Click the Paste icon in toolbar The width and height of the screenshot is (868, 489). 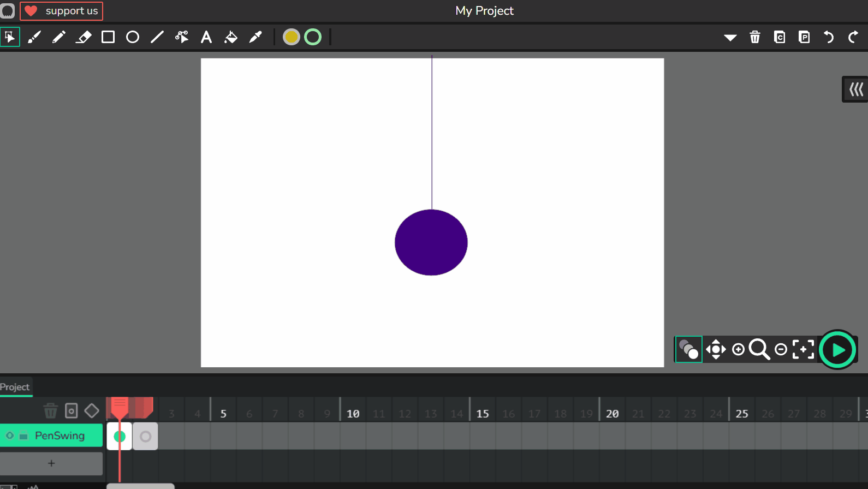click(x=804, y=37)
